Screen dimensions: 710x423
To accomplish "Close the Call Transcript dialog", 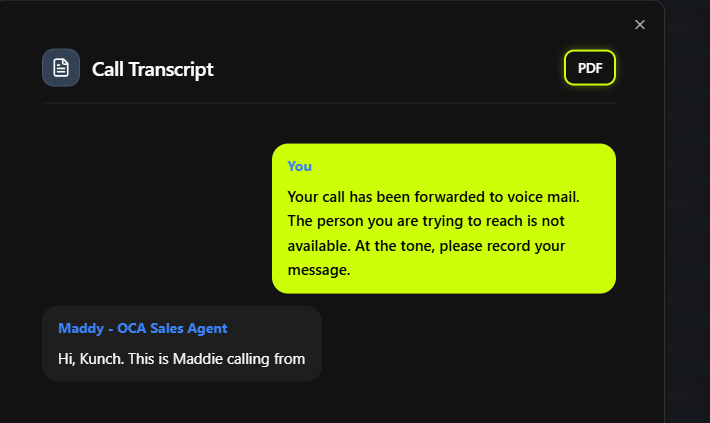I will pos(640,25).
